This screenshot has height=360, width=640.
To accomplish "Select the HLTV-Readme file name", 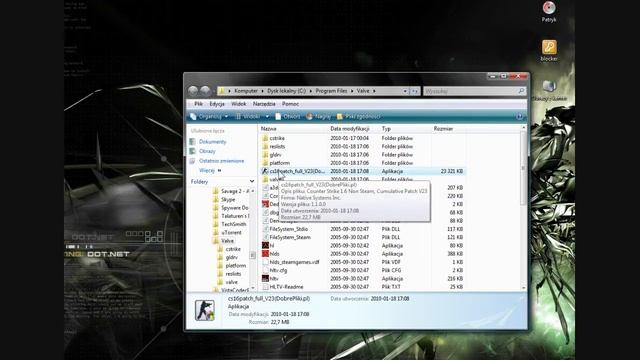I will 286,287.
